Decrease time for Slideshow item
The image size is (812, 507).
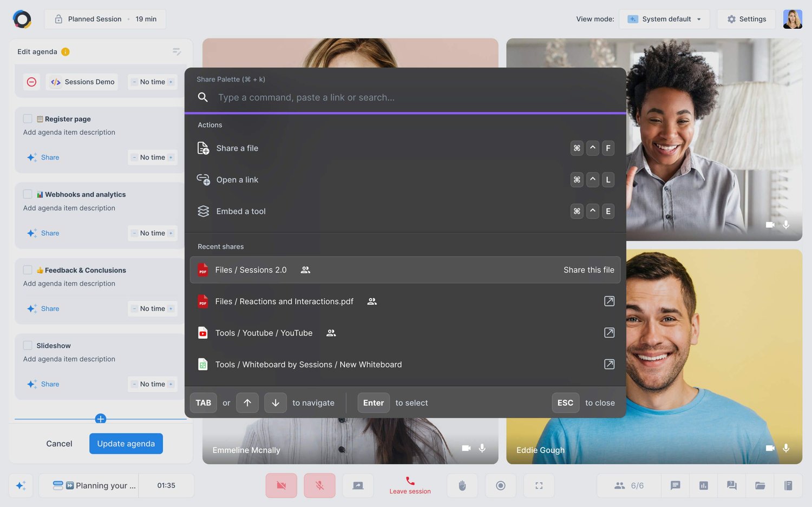pyautogui.click(x=134, y=384)
